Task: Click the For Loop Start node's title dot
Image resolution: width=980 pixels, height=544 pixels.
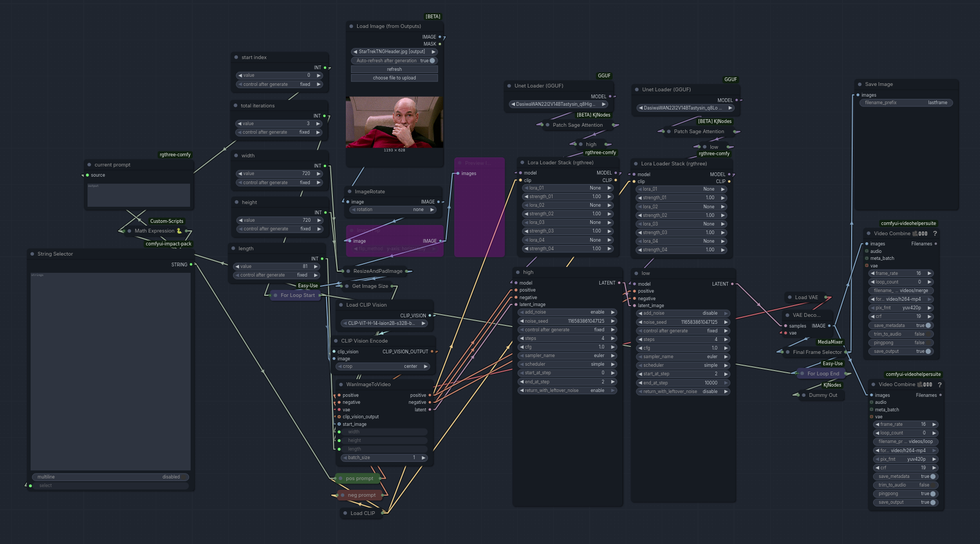Action: click(275, 295)
